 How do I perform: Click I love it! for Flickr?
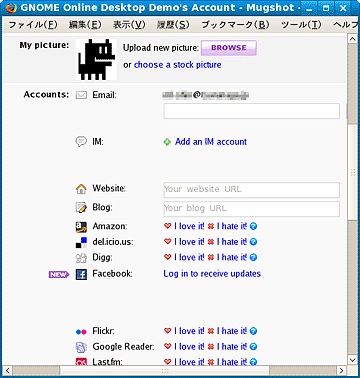189,331
